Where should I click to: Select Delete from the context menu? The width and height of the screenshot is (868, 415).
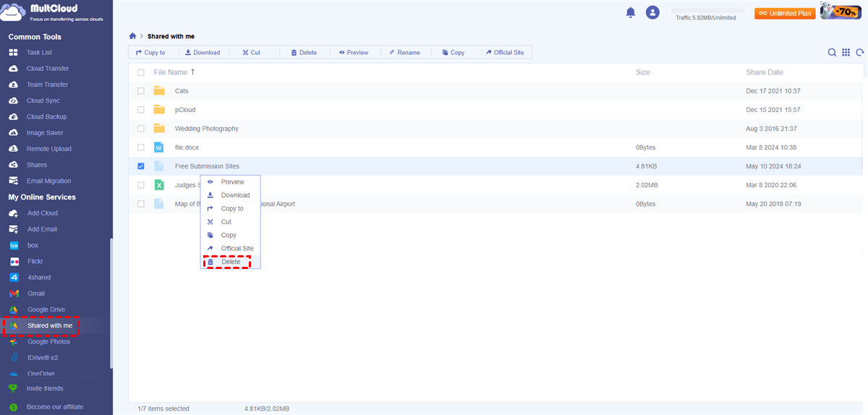(230, 262)
